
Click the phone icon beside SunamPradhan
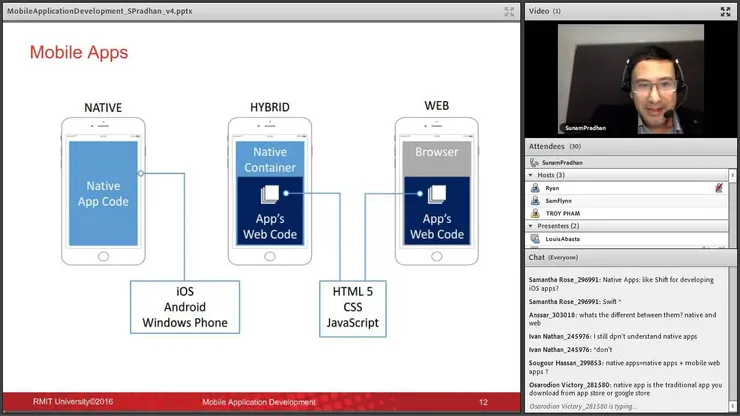click(x=534, y=162)
